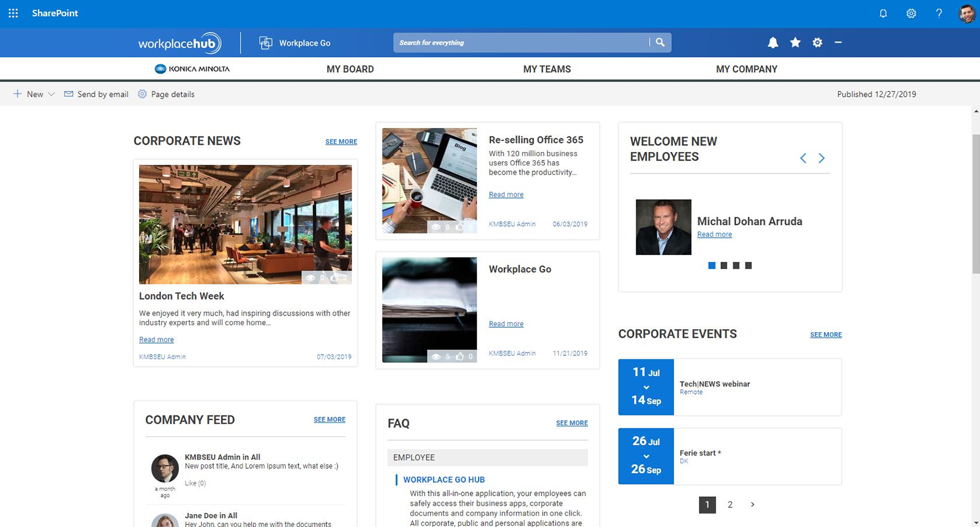
Task: Like the Re-selling Office 365 article
Action: pyautogui.click(x=460, y=227)
